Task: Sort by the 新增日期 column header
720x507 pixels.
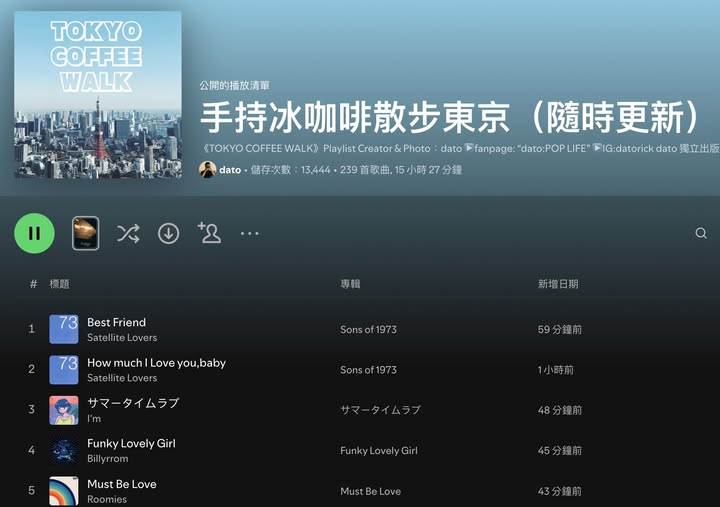Action: pos(558,284)
